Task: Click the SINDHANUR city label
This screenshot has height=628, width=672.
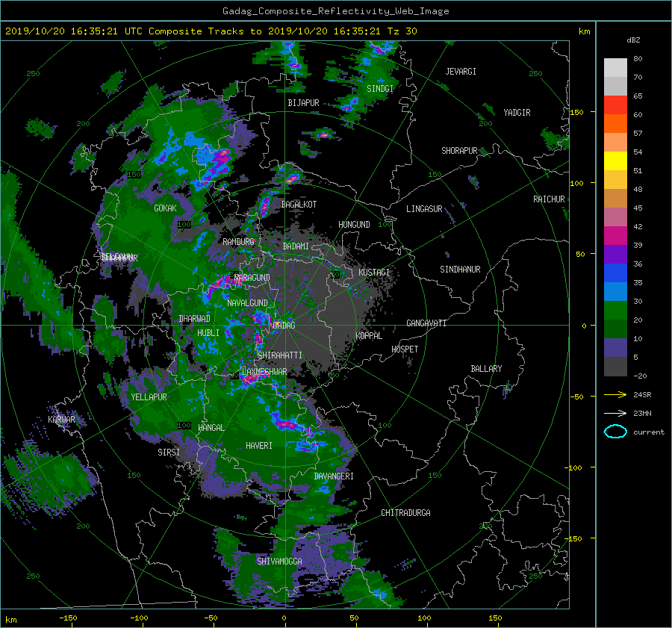Action: tap(460, 270)
